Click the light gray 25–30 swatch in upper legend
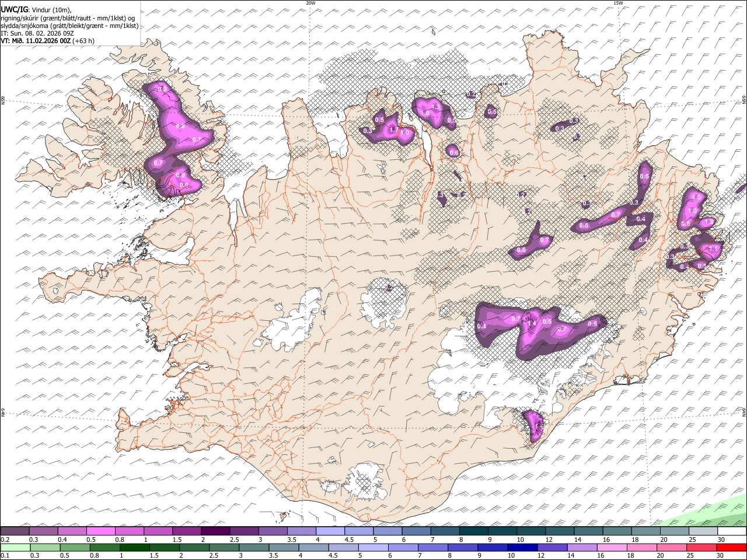The height and width of the screenshot is (560, 747). click(x=703, y=531)
